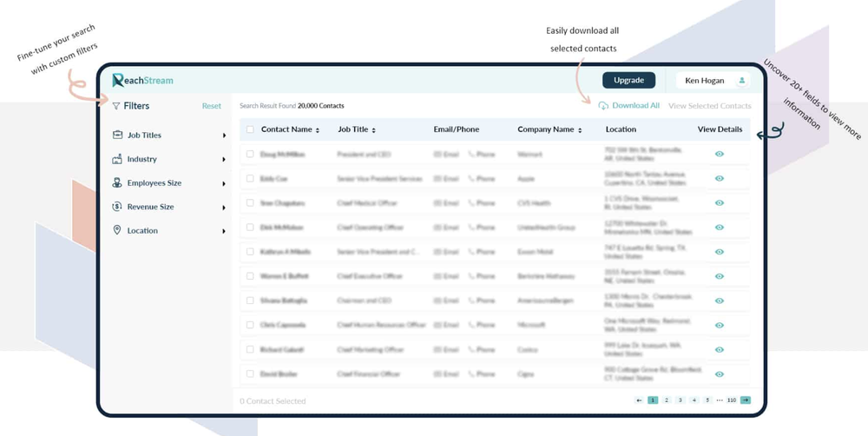Reveal the Phone for the Cigna row
This screenshot has height=436, width=868.
[481, 374]
